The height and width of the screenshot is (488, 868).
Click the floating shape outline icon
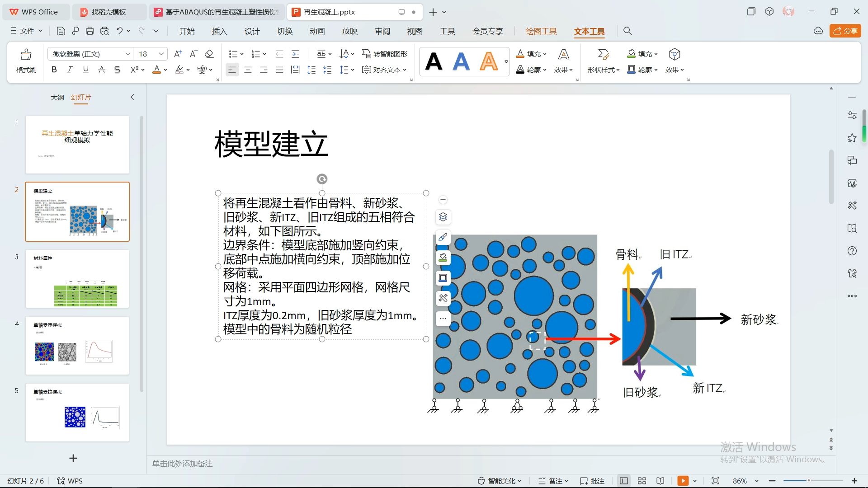pyautogui.click(x=443, y=278)
